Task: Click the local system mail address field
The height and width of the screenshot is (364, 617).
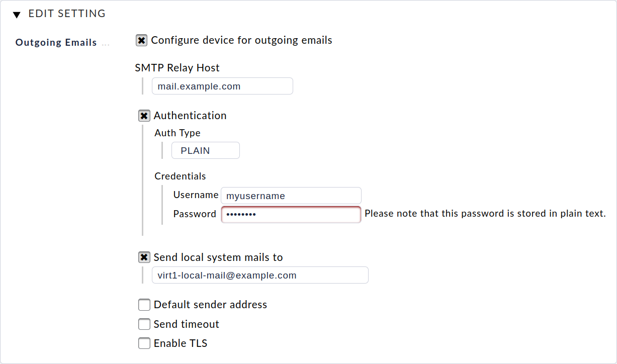Action: [x=259, y=275]
